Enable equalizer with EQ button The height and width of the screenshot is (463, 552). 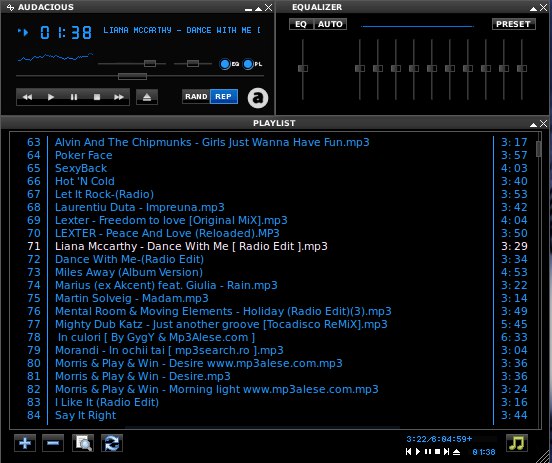point(301,24)
